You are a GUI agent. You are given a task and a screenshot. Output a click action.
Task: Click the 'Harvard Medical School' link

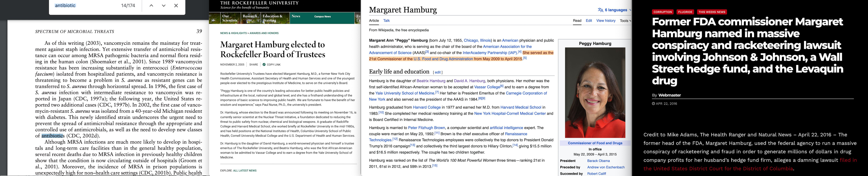pyautogui.click(x=521, y=107)
